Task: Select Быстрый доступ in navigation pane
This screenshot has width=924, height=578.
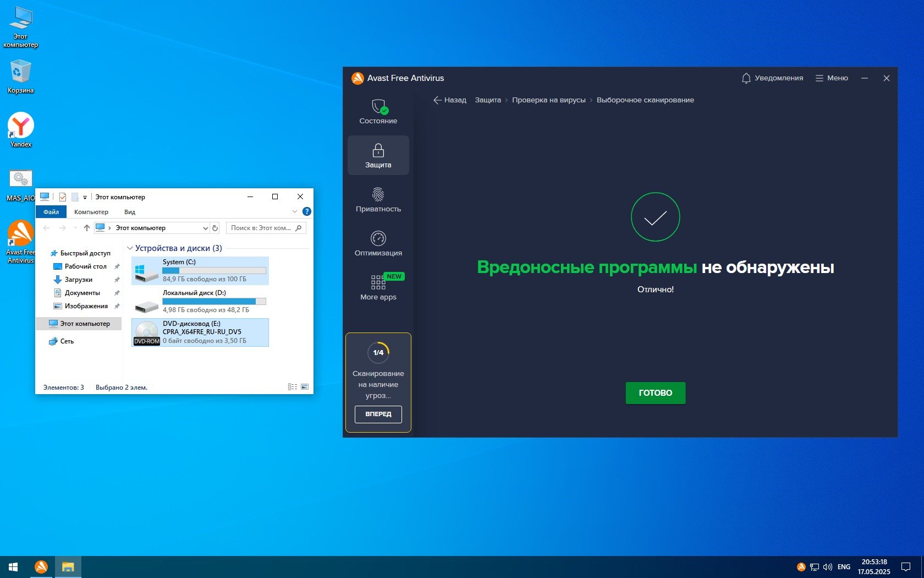Action: 80,253
